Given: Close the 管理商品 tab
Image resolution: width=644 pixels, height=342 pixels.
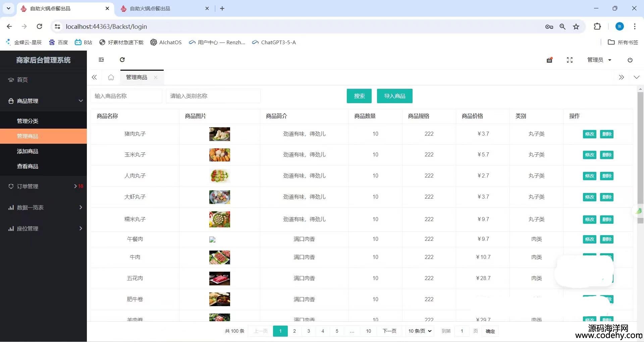Looking at the screenshot, I should tap(156, 77).
